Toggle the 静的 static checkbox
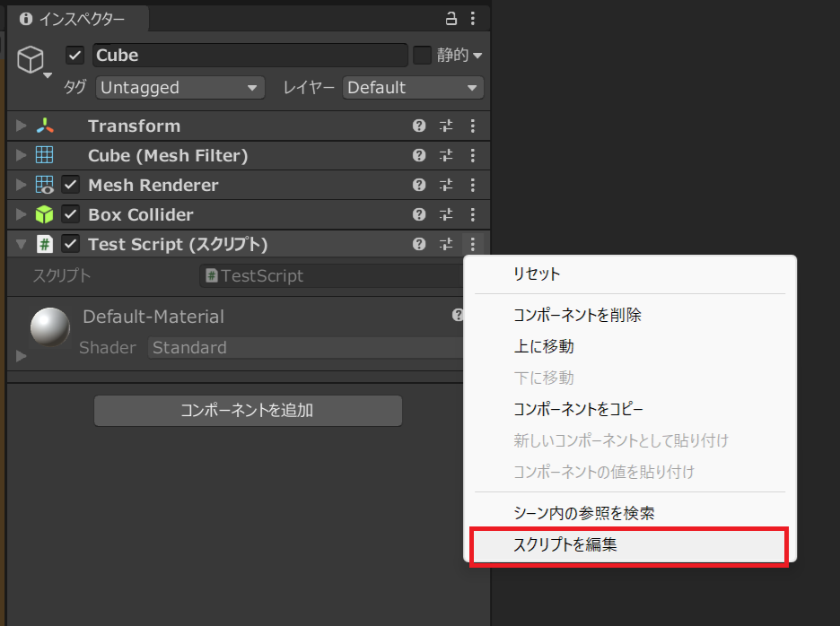Screen dimensions: 840x626 pyautogui.click(x=422, y=56)
